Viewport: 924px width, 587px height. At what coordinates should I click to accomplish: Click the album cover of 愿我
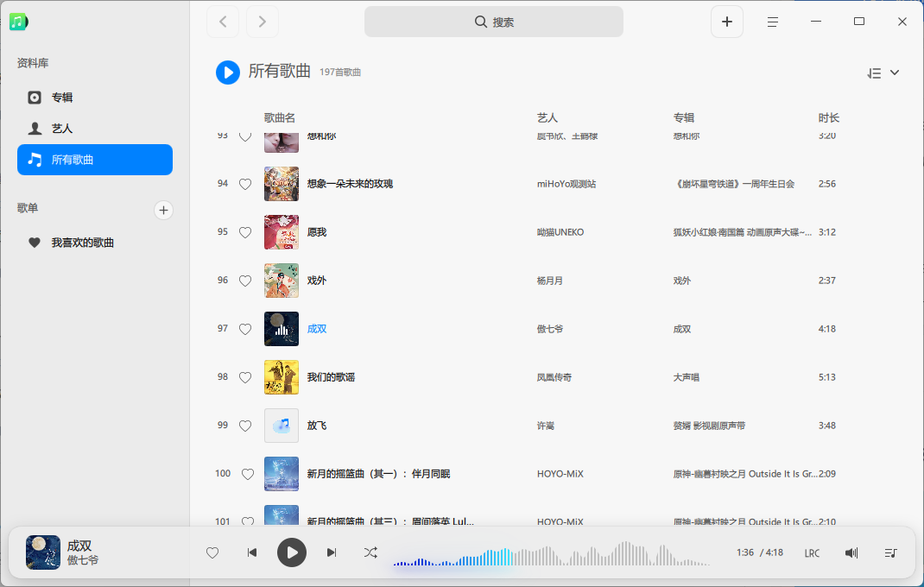(282, 232)
